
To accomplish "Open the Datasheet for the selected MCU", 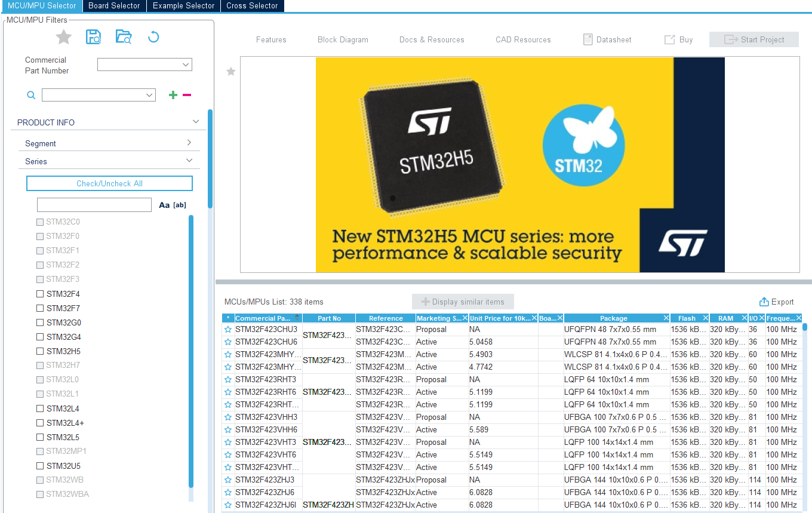I will [x=607, y=39].
